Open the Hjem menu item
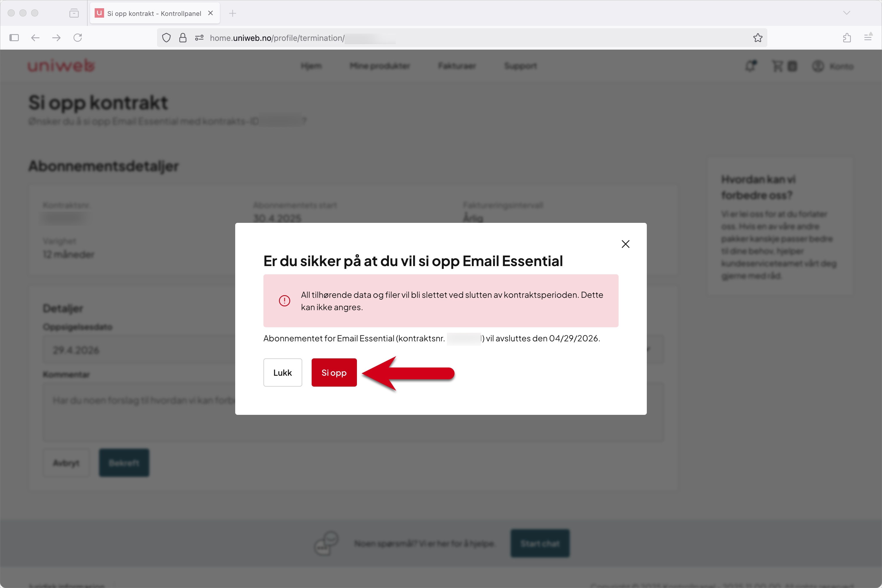This screenshot has height=588, width=882. [311, 66]
